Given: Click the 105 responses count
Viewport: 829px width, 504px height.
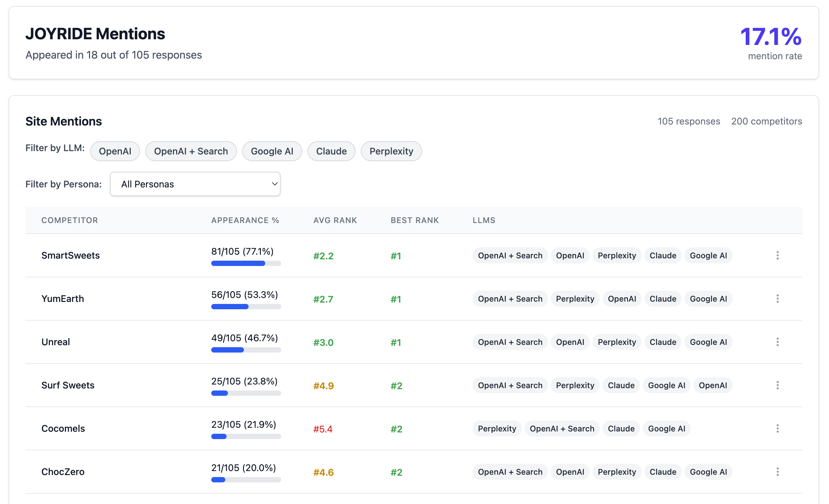Looking at the screenshot, I should tap(688, 122).
